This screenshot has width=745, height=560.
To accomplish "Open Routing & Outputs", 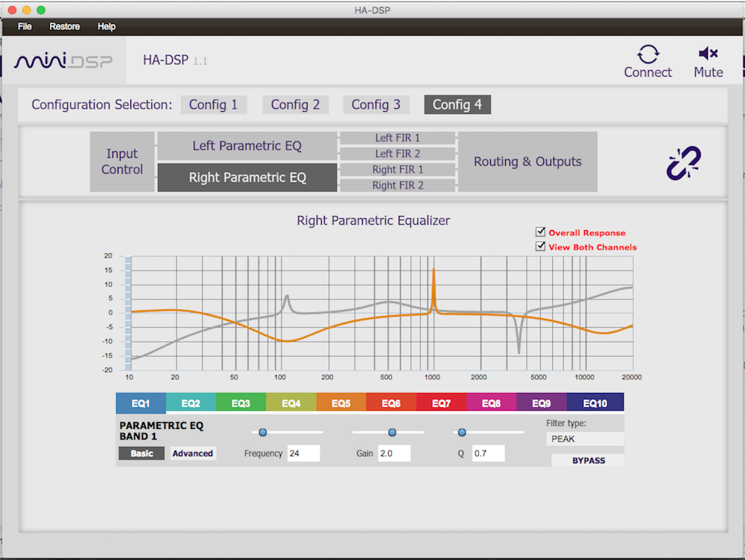I will pos(527,162).
